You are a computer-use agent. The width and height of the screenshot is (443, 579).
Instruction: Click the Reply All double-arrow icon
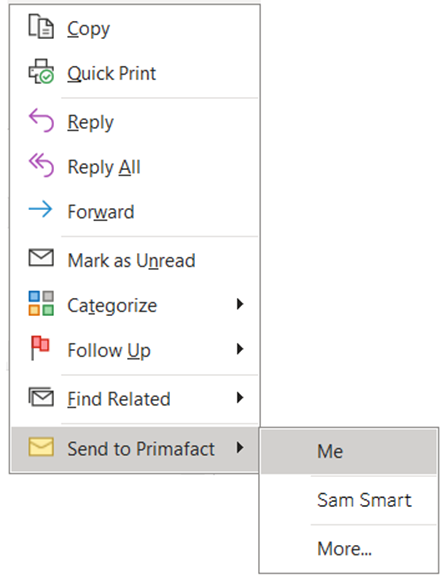pyautogui.click(x=41, y=165)
